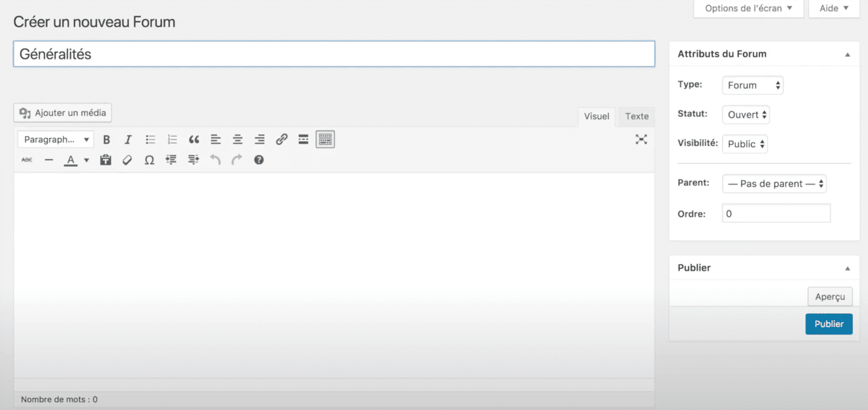This screenshot has height=410, width=868.
Task: Insert a blockquote
Action: pyautogui.click(x=194, y=139)
